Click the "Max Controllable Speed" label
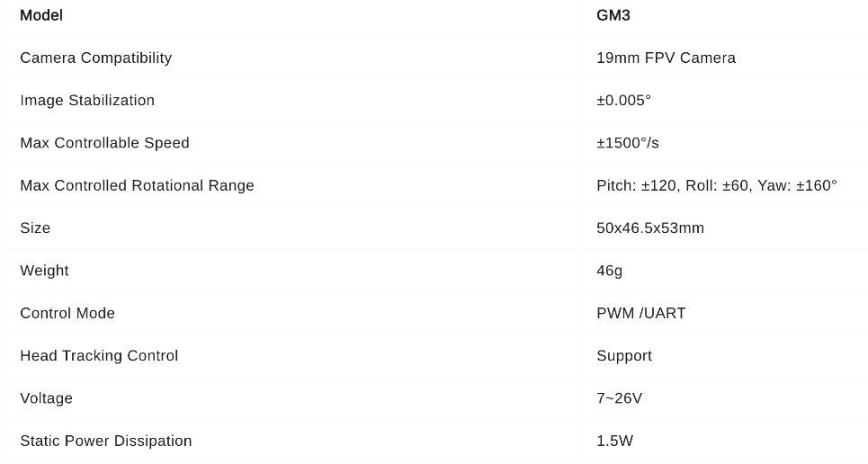Screen dimensions: 868x464 104,143
